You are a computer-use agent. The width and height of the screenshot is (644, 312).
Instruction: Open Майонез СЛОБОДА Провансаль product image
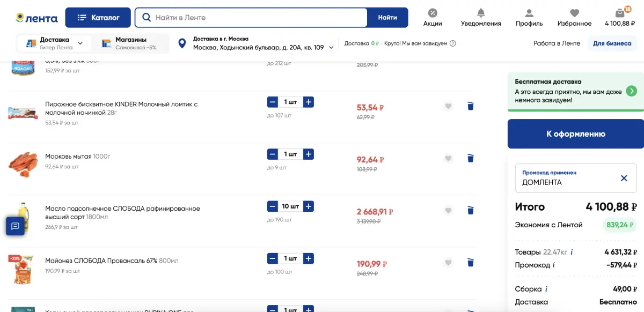pos(23,269)
